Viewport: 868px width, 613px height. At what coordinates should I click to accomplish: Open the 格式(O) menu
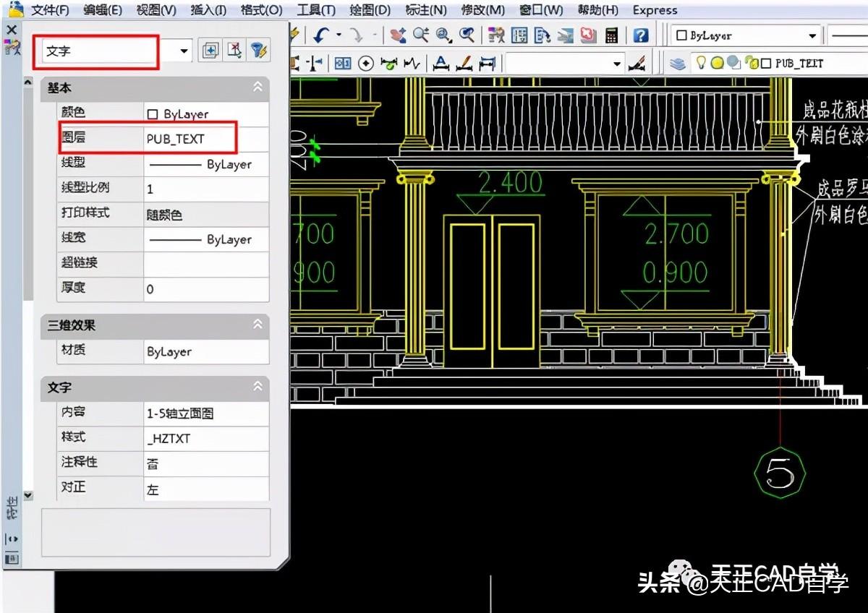click(x=262, y=10)
